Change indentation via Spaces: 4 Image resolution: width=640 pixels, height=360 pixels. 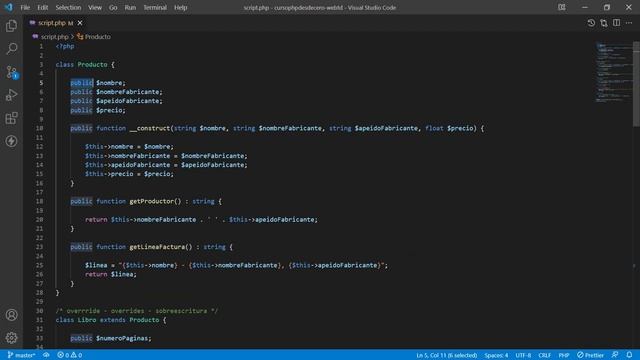coord(496,355)
